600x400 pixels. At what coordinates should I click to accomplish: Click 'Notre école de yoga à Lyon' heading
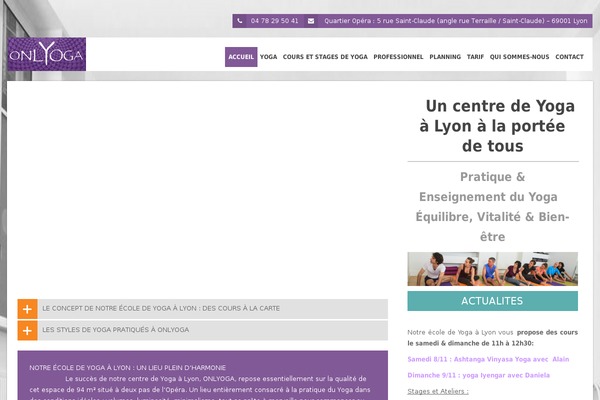point(127,367)
